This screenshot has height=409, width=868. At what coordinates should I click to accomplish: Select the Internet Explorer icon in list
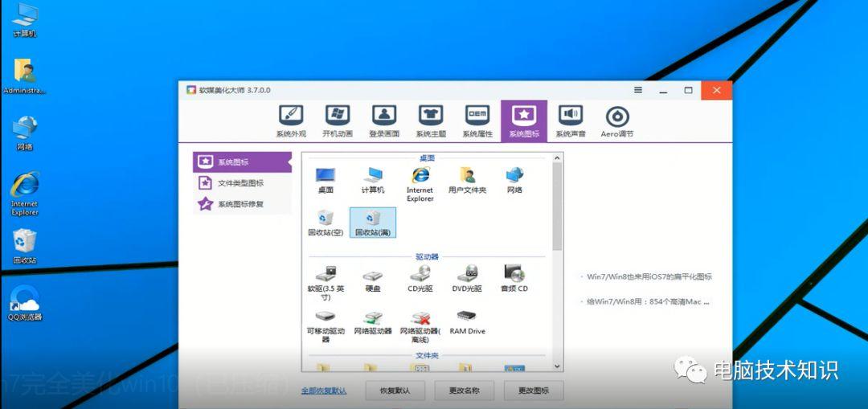click(420, 184)
